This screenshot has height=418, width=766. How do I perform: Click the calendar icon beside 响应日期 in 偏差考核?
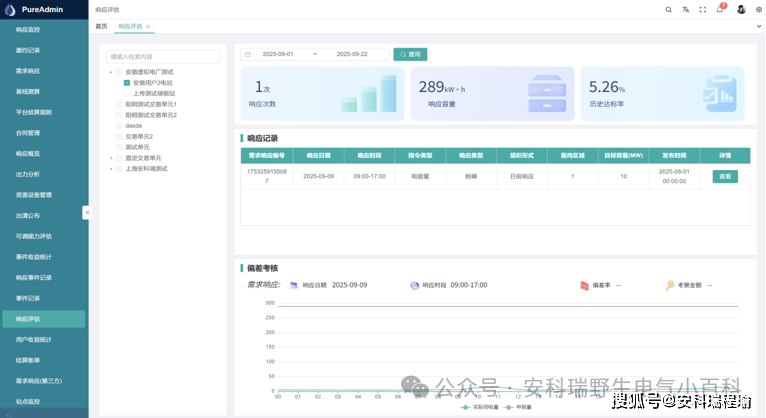(294, 285)
